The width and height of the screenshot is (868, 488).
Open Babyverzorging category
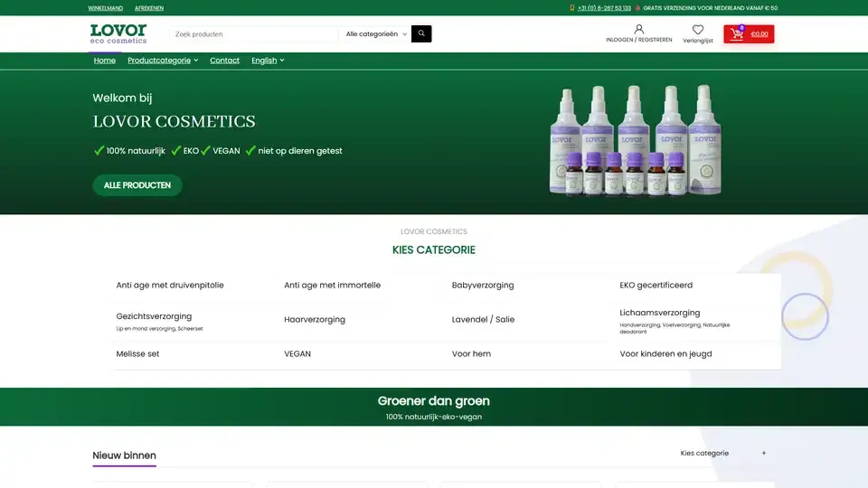pyautogui.click(x=483, y=285)
